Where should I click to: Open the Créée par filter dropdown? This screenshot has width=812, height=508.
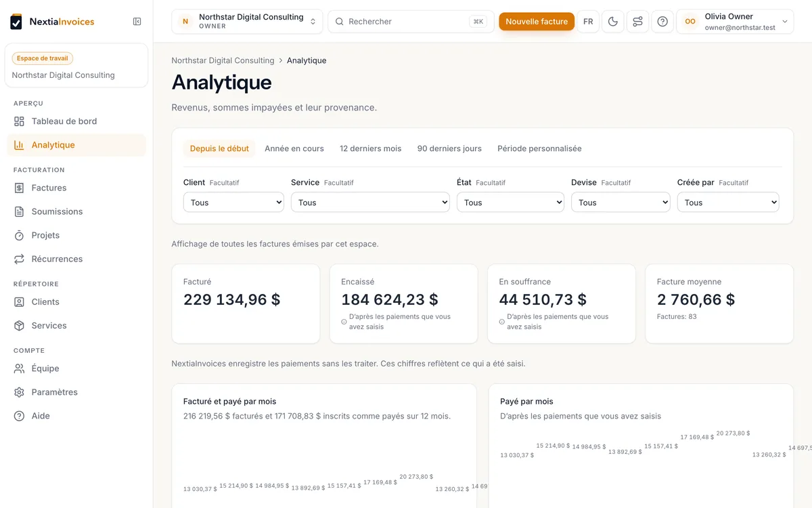pos(728,203)
